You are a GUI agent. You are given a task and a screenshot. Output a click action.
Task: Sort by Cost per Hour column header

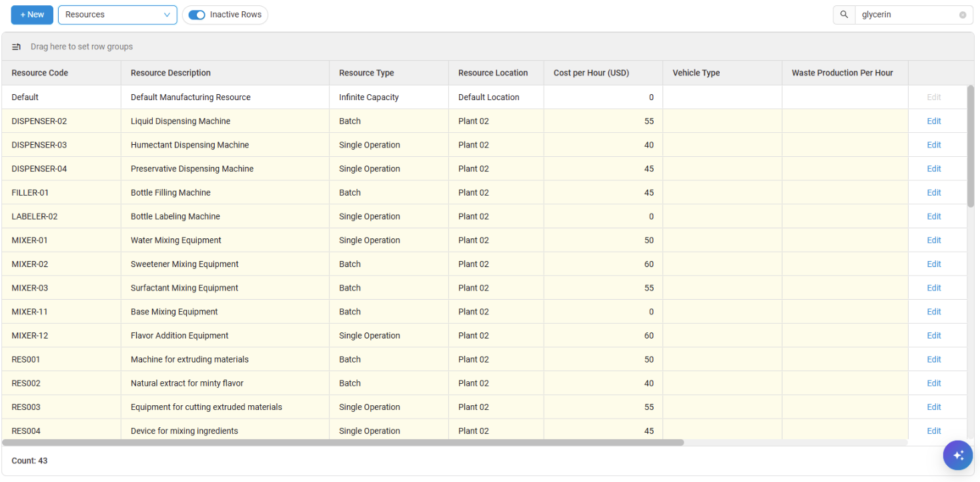pyautogui.click(x=591, y=73)
